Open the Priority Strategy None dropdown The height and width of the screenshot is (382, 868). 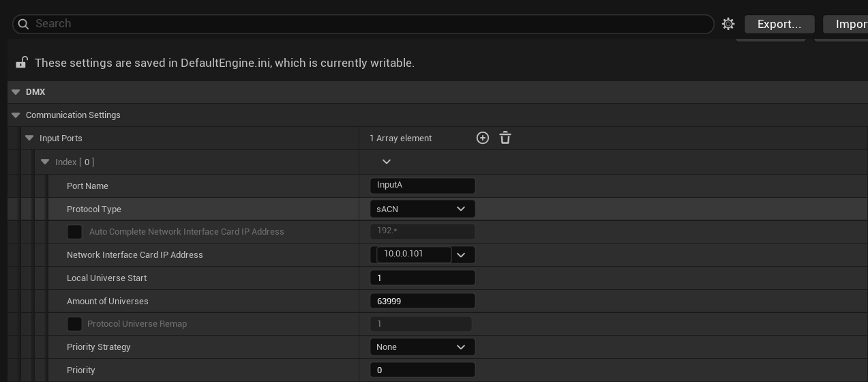coord(422,347)
